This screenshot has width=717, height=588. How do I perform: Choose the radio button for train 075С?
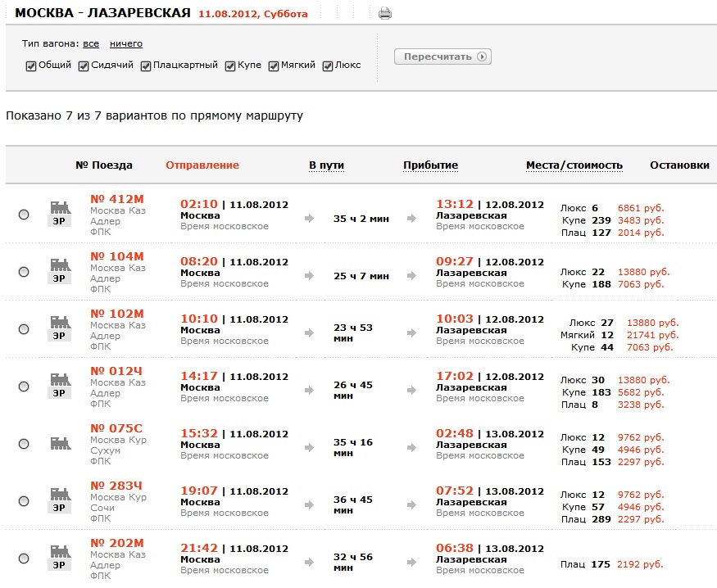point(24,443)
